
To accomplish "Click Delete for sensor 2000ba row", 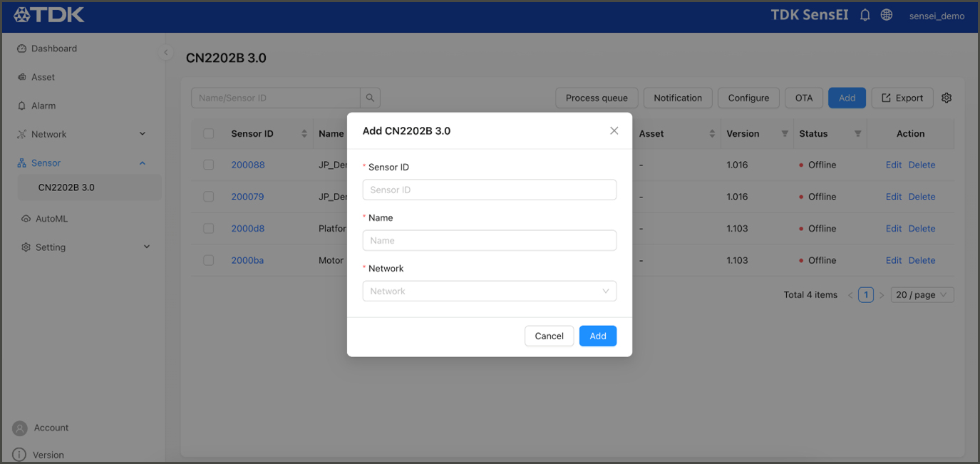I will coord(922,260).
